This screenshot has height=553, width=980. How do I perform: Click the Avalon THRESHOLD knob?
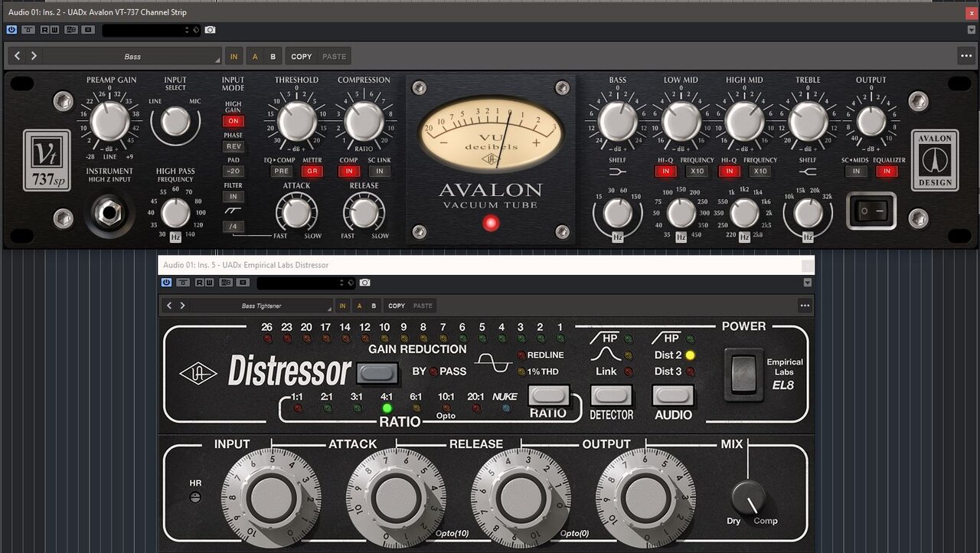tap(297, 120)
